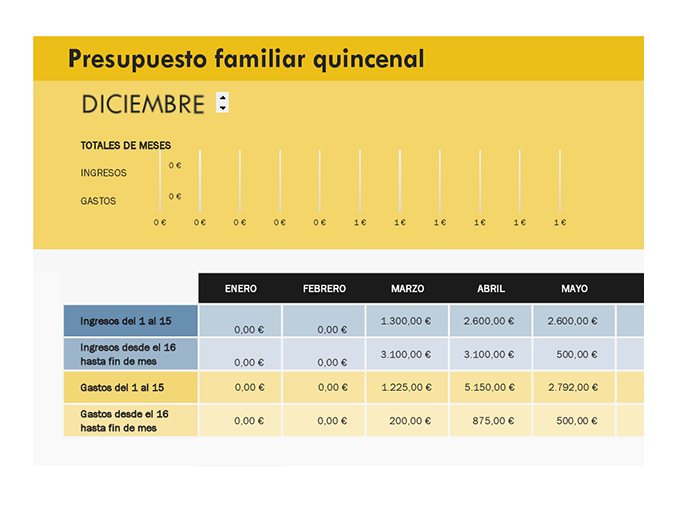Select the Gastos del 1 al 15 row label
This screenshot has width=675, height=520.
pos(131,387)
